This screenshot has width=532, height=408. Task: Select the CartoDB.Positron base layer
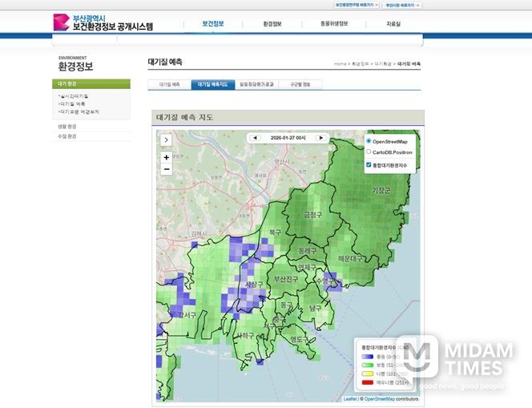tap(369, 151)
